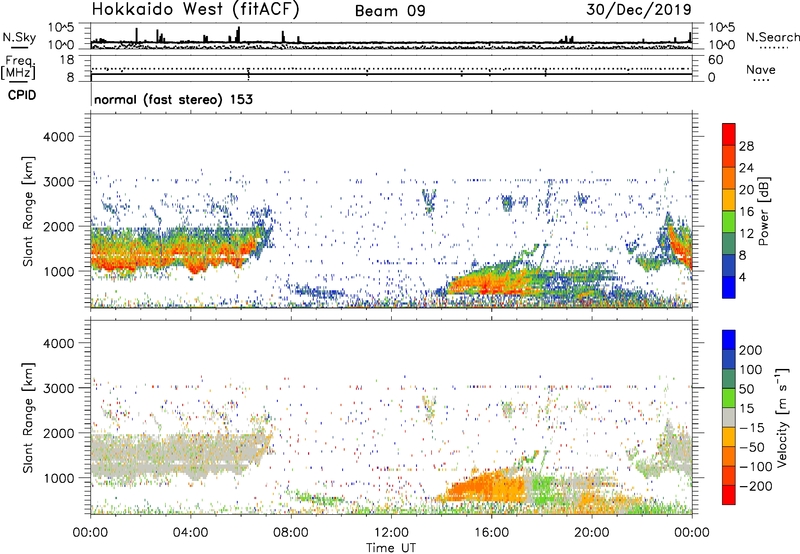Click the '08:00' time axis tick
Image resolution: width=800 pixels, height=554 pixels.
pyautogui.click(x=290, y=533)
